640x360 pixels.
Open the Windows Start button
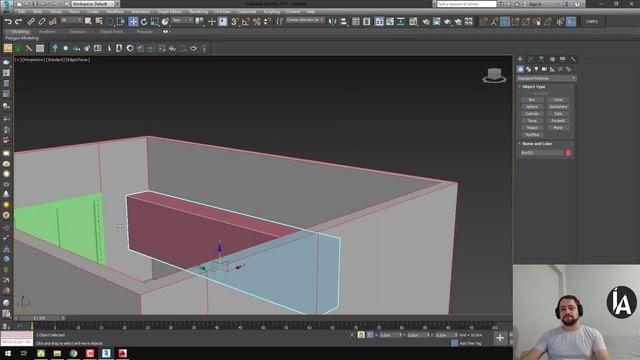pos(8,353)
